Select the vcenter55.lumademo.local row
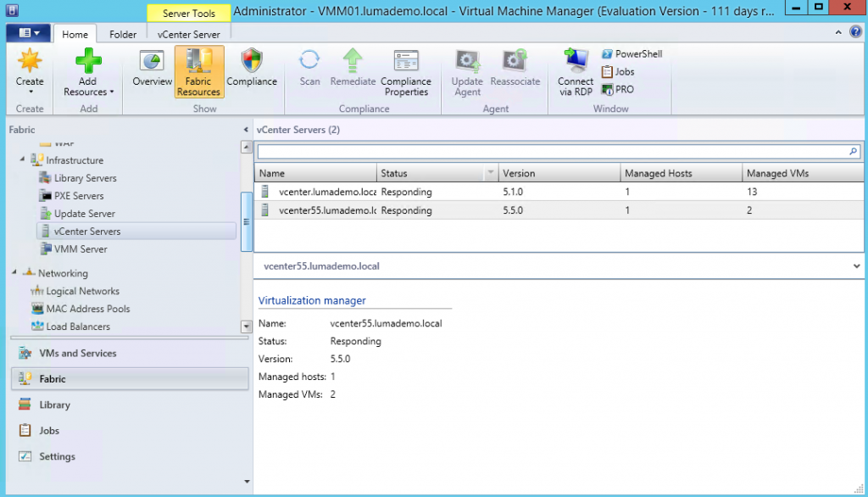This screenshot has width=868, height=497. [x=559, y=210]
